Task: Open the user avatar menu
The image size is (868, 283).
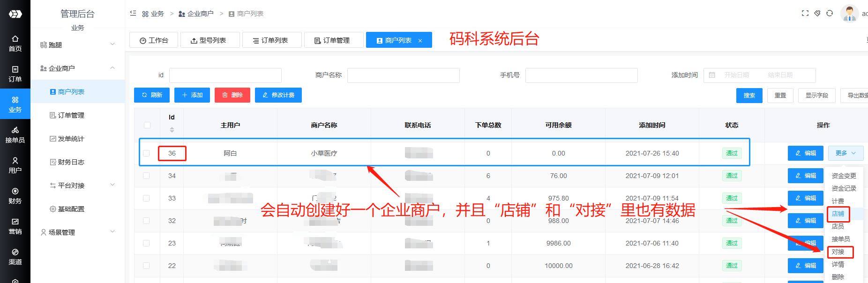Action: point(849,13)
